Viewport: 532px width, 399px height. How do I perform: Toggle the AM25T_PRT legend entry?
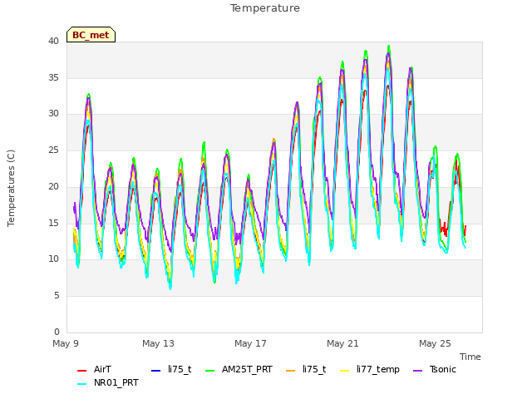pos(239,369)
